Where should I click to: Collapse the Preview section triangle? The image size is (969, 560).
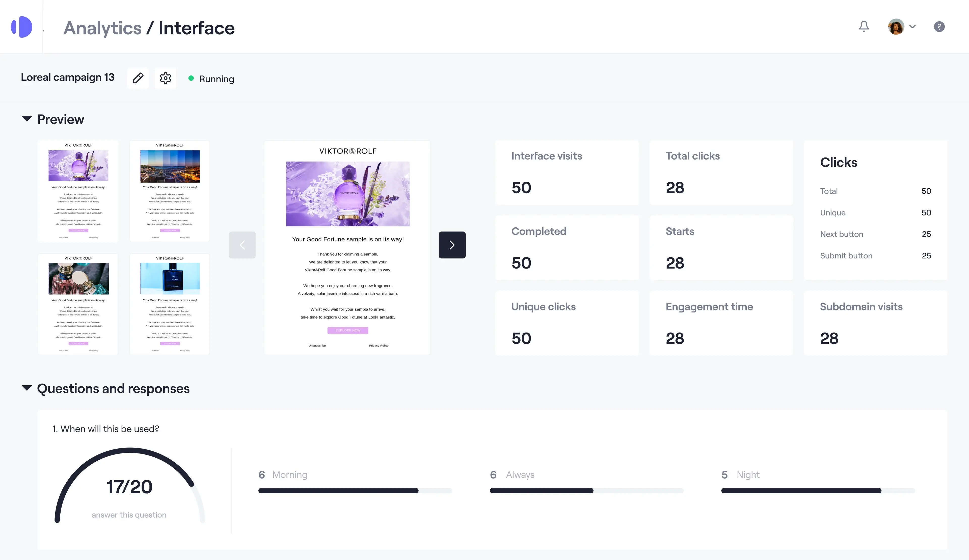(x=26, y=119)
